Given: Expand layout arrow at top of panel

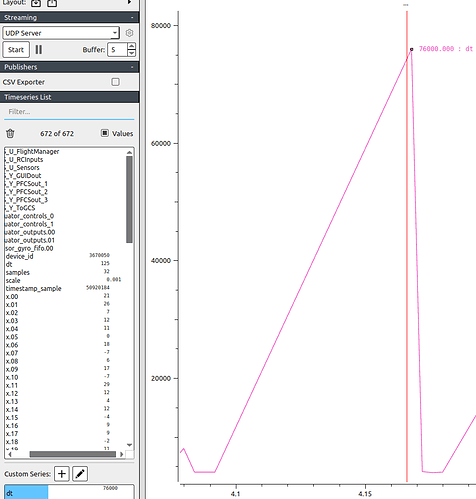Looking at the screenshot, I should 129,2.
